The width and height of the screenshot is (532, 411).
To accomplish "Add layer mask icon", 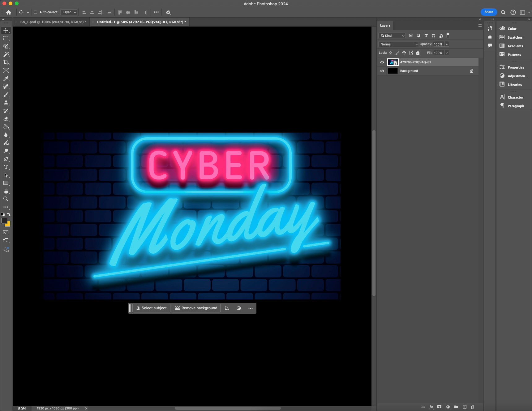I will coord(439,407).
